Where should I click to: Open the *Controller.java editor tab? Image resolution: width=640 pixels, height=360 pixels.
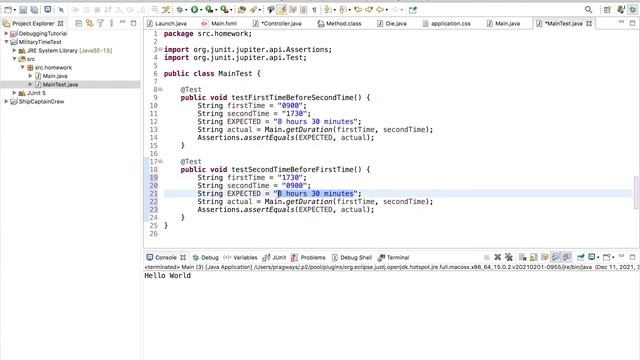tap(278, 24)
